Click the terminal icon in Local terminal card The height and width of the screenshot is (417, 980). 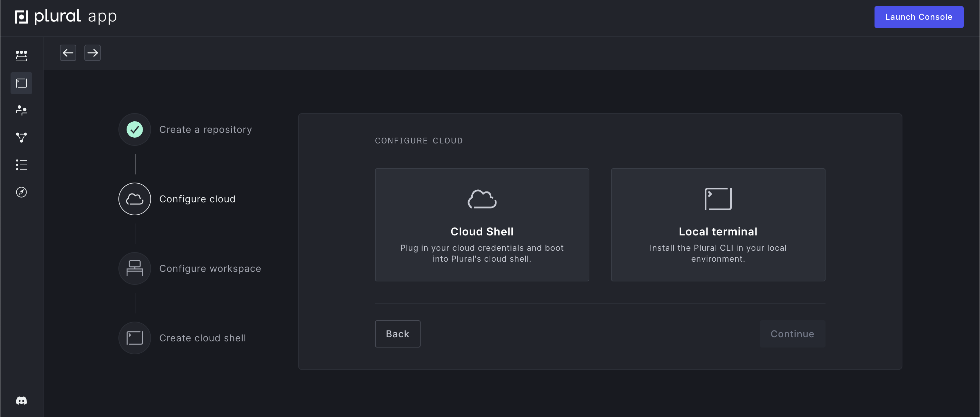click(718, 198)
